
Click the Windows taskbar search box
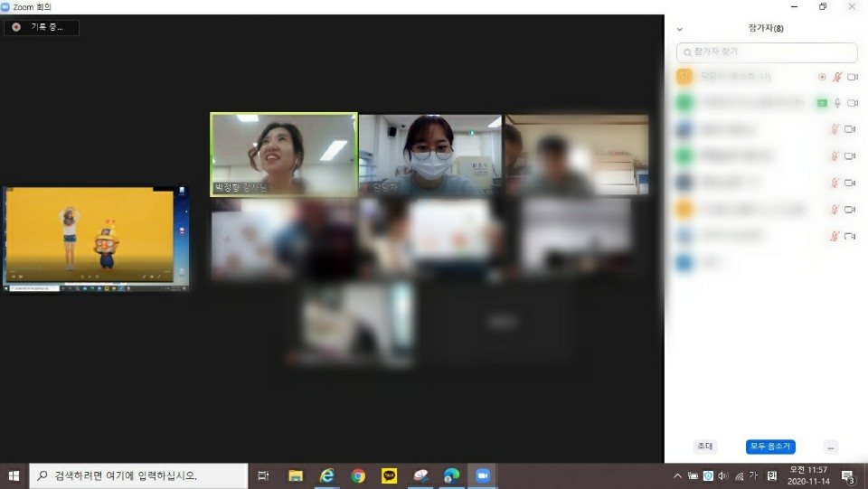pyautogui.click(x=138, y=475)
